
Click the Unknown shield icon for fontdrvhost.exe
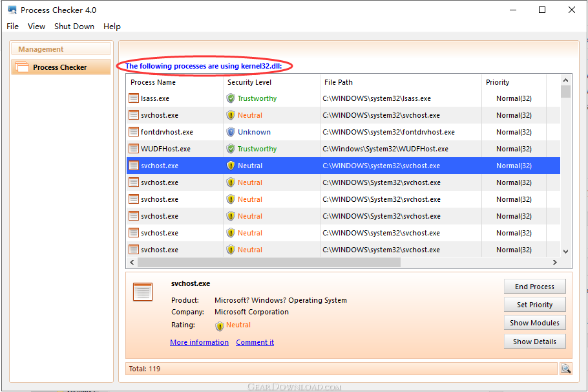[231, 132]
